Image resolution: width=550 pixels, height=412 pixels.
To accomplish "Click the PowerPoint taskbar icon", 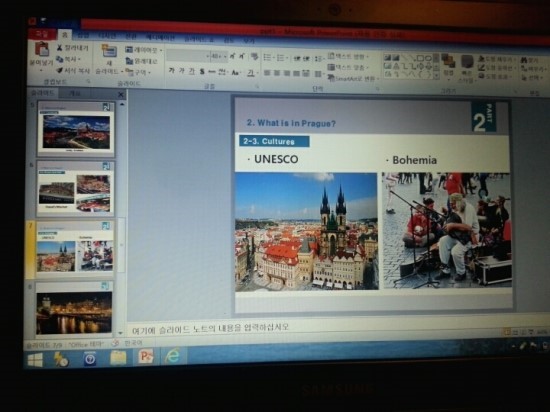I will point(146,357).
